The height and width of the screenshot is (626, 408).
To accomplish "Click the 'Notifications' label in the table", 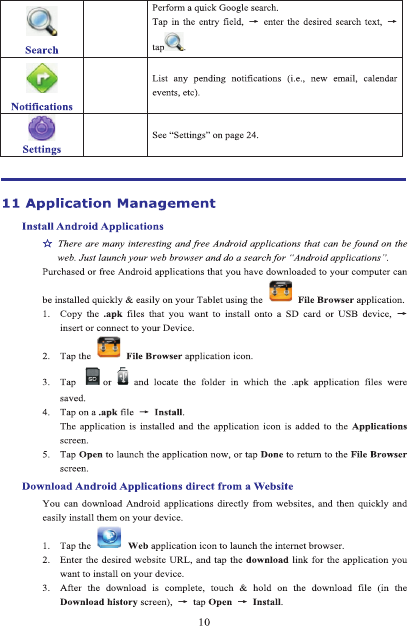I will [x=42, y=107].
